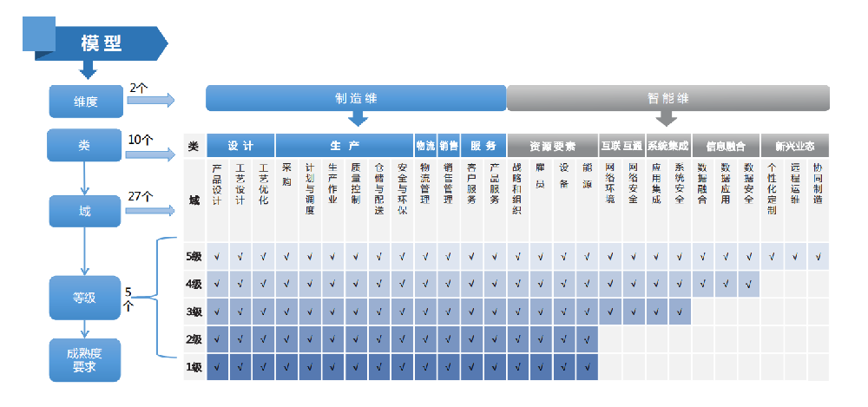Viewport: 868px width, 407px height.
Task: Select the 4级 checkmark under 数据安全
Action: point(747,284)
